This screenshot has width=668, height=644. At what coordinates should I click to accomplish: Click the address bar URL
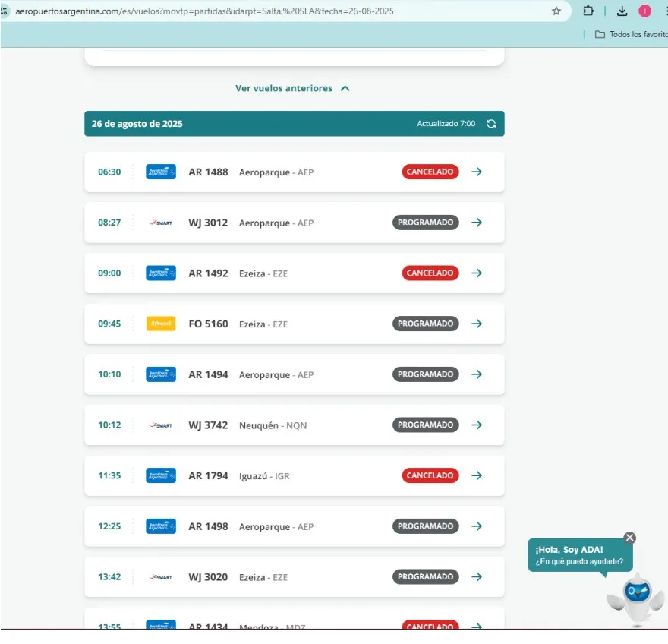click(x=205, y=11)
